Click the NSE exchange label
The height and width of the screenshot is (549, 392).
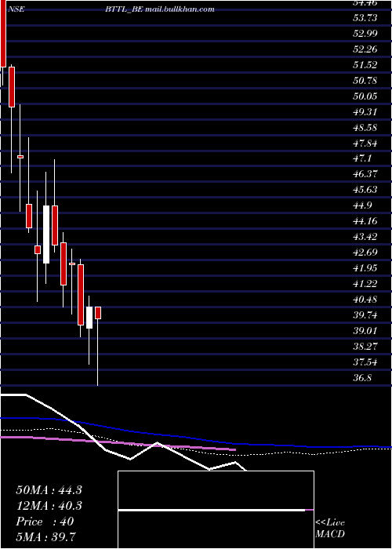[16, 9]
